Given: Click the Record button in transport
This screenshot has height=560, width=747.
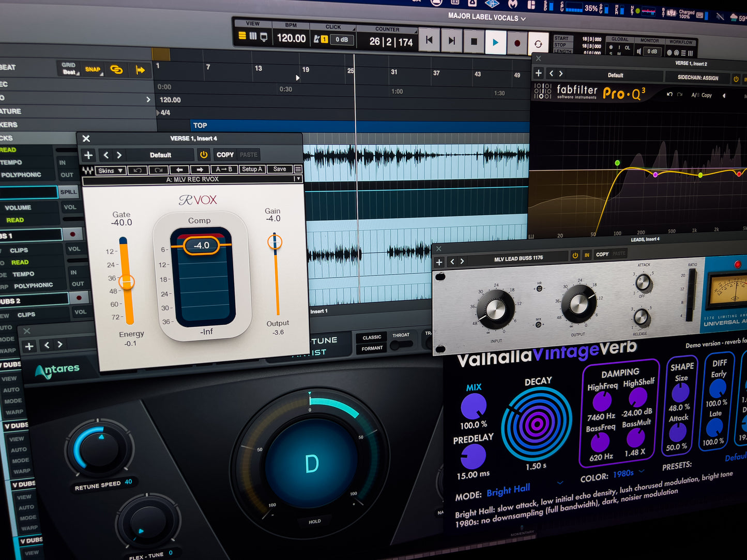Looking at the screenshot, I should click(517, 43).
